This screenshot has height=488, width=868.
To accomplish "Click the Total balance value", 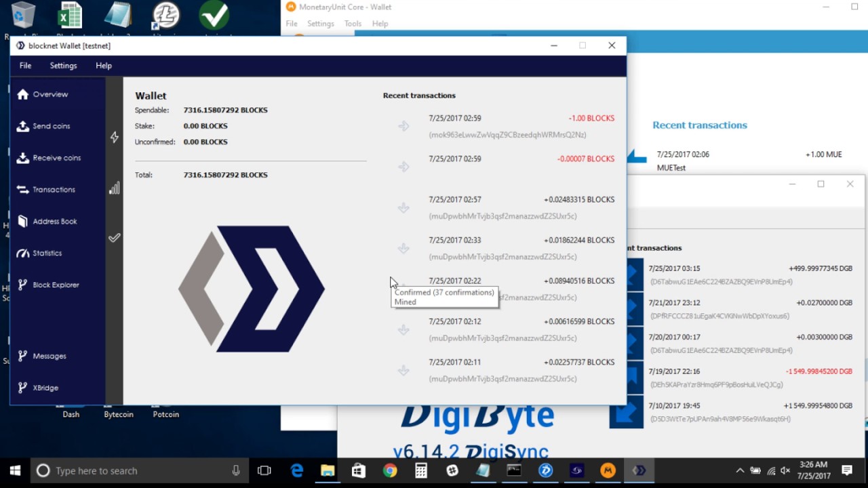I will click(x=225, y=175).
